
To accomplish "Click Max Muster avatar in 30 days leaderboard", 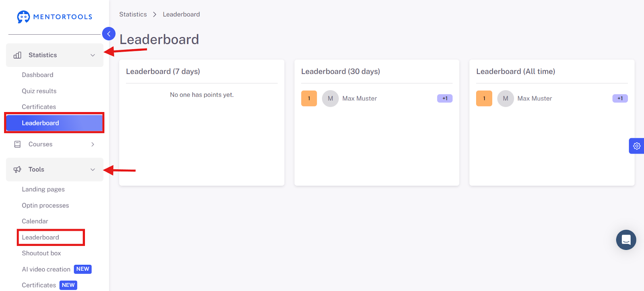I will point(330,98).
